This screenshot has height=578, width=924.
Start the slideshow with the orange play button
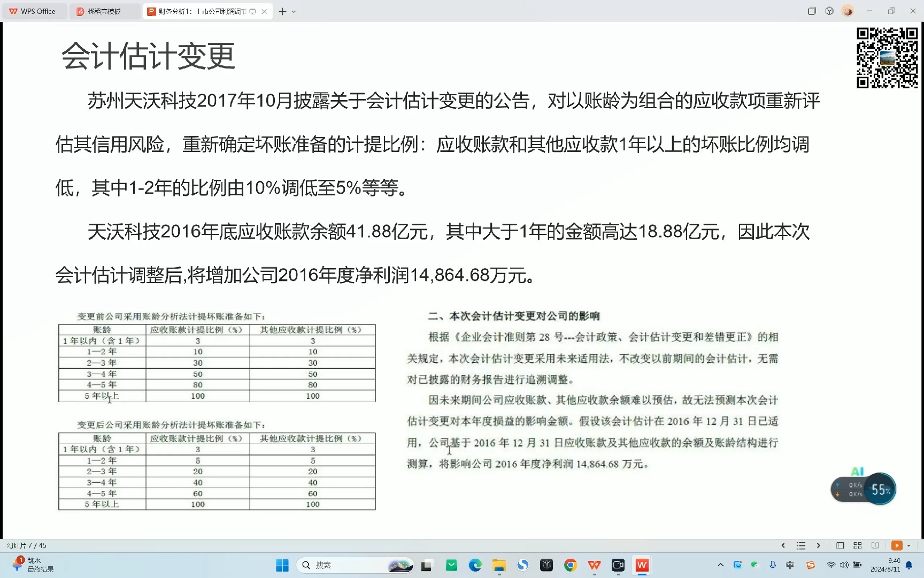[897, 545]
